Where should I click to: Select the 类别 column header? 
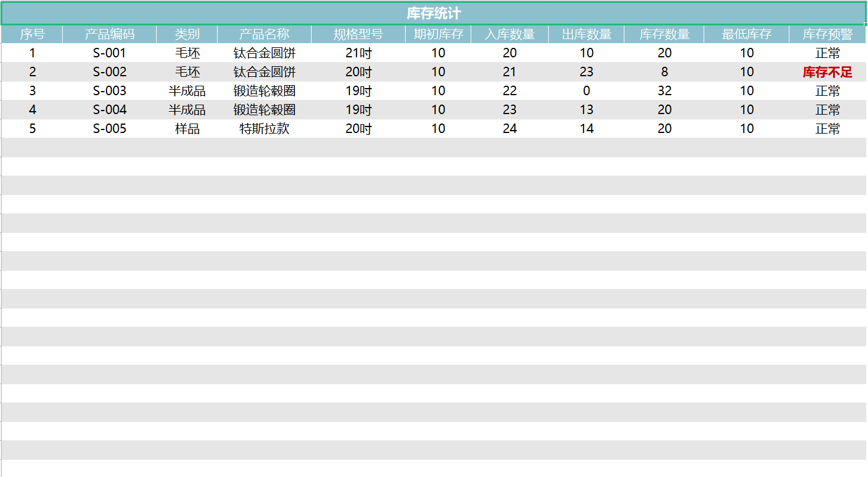[187, 34]
